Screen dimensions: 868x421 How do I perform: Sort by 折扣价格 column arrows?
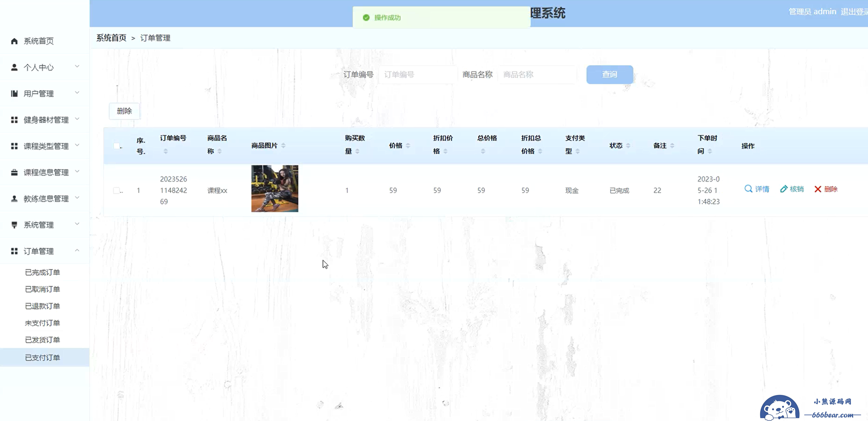click(445, 151)
